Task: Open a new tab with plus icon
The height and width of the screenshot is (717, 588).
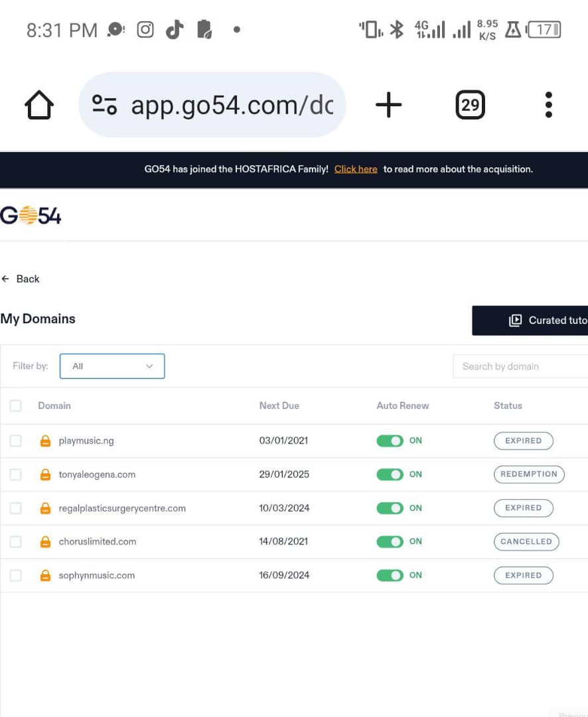Action: pos(388,105)
